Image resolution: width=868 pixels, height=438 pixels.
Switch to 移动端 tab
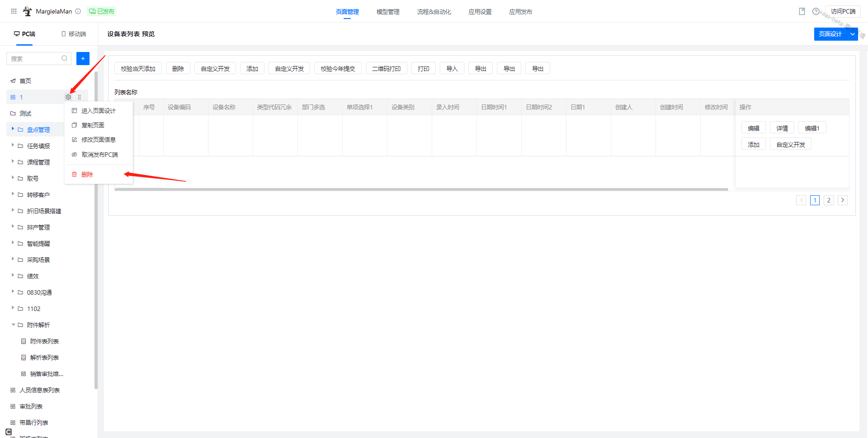pos(74,34)
